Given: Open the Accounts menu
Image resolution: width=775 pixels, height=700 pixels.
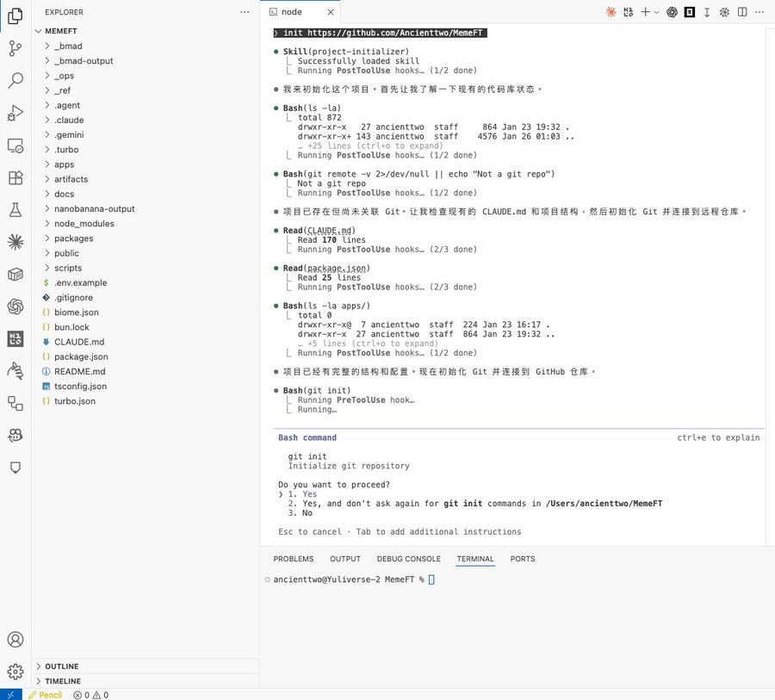Looking at the screenshot, I should (x=15, y=640).
